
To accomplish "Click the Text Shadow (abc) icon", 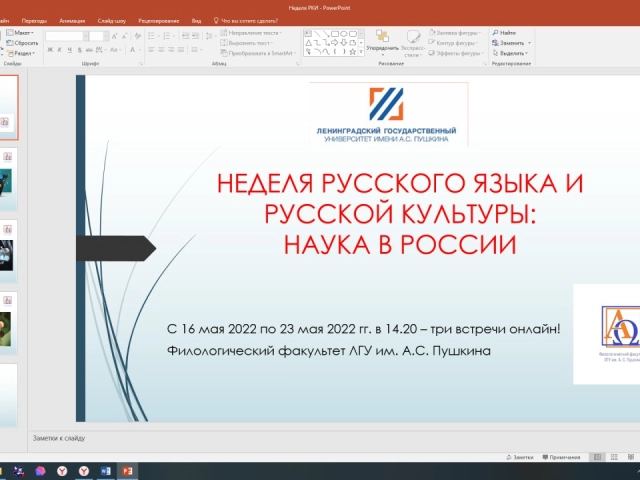I will (x=89, y=50).
